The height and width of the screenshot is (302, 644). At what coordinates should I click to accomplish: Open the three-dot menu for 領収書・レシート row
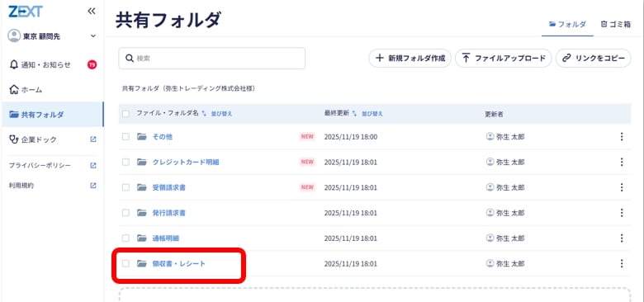click(622, 263)
